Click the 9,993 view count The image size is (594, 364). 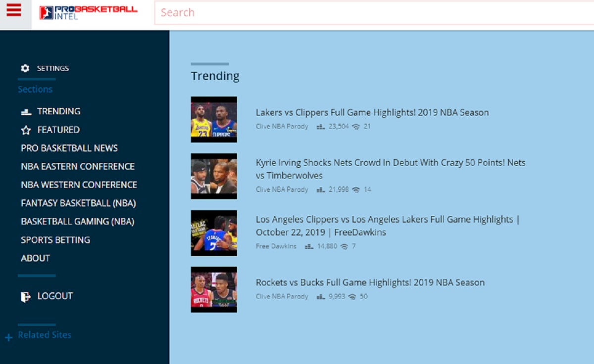tap(337, 297)
